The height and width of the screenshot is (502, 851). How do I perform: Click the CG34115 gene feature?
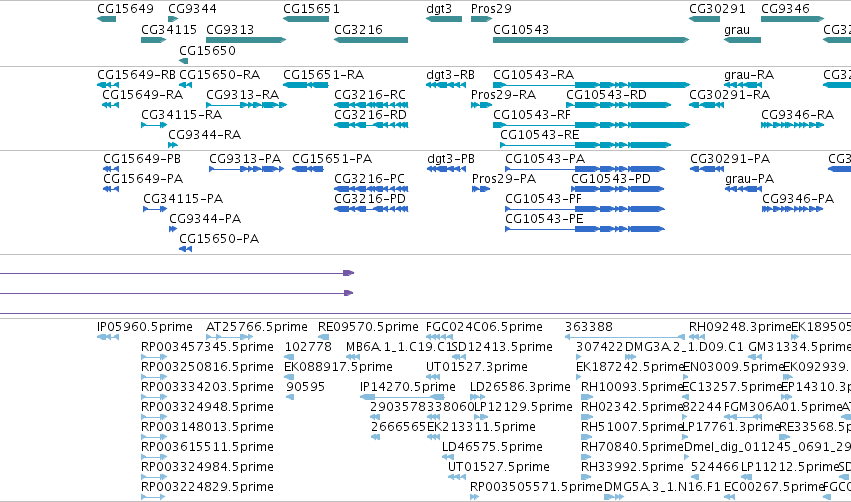tap(154, 40)
